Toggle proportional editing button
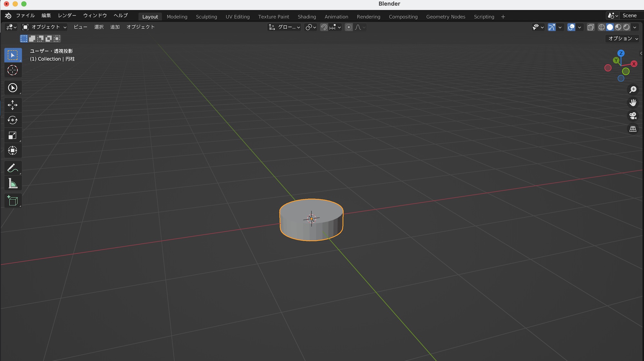 pos(348,27)
